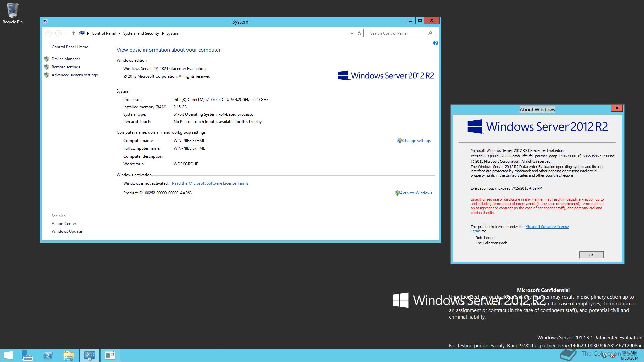
Task: Focus the Search Control Panel field
Action: coord(401,33)
